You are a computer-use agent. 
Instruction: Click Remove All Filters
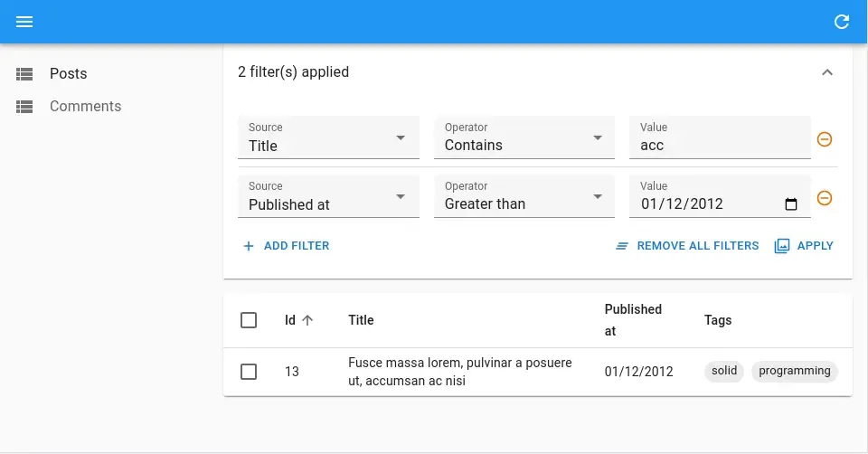687,246
